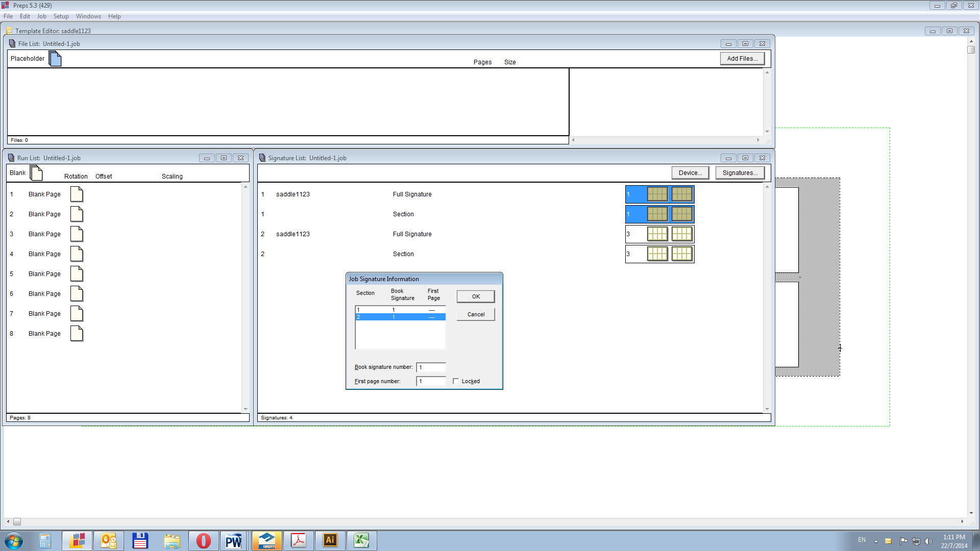Viewport: 980px width, 551px height.
Task: Confirm dialog with OK button
Action: pos(476,296)
